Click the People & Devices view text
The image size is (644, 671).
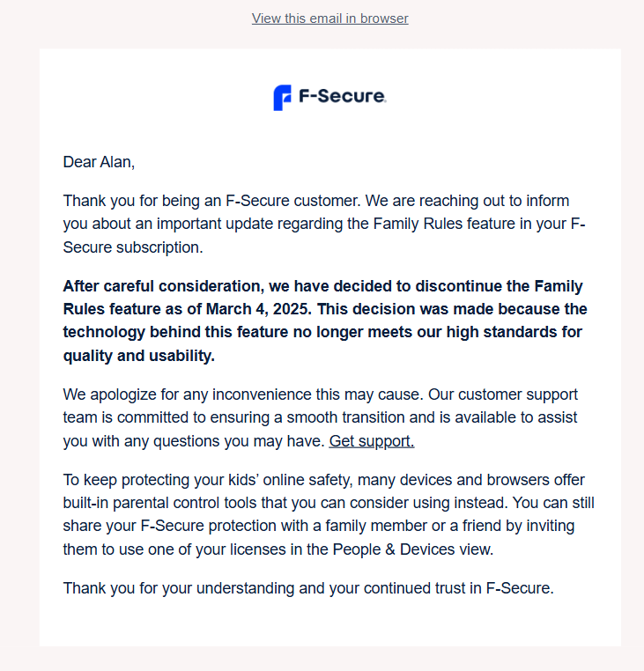413,549
